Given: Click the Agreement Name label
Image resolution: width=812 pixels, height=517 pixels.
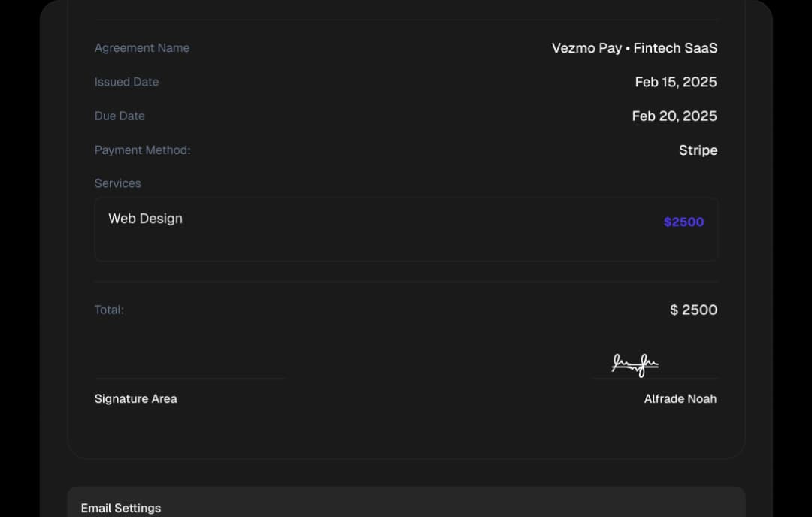Looking at the screenshot, I should point(142,48).
